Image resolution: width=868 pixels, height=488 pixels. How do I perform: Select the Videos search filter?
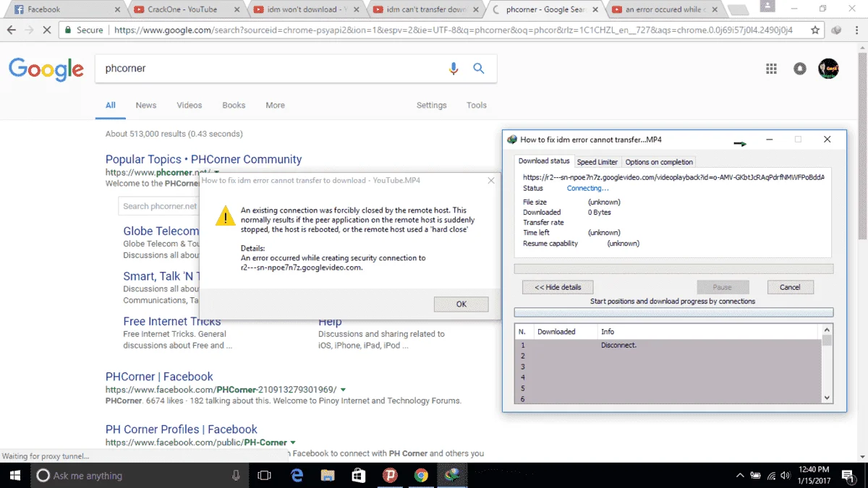(190, 105)
